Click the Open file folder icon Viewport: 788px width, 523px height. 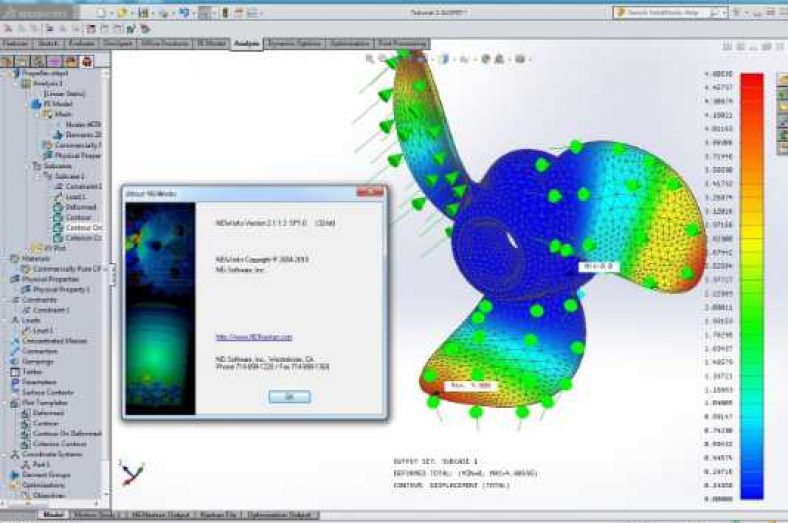pyautogui.click(x=122, y=13)
